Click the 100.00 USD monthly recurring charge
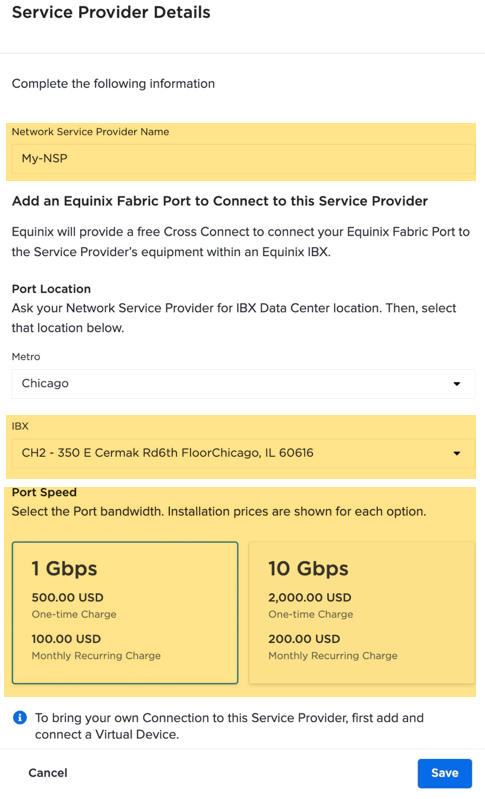Viewport: 485px width, 799px height. click(66, 639)
